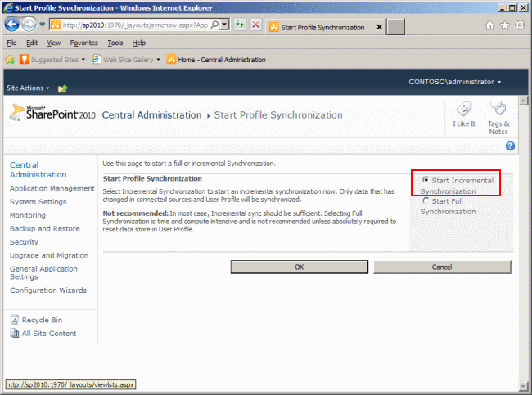
Task: Open Central Administration sidebar heading
Action: pyautogui.click(x=38, y=169)
